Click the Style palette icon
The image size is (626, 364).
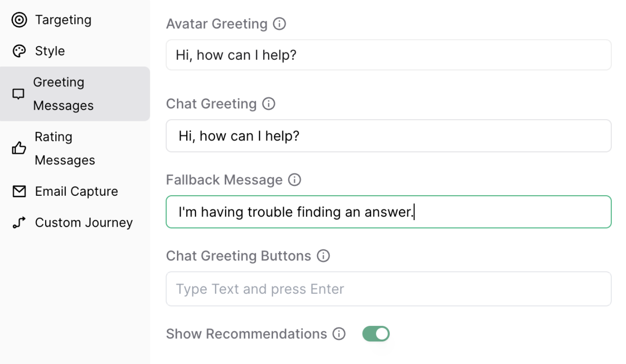pyautogui.click(x=19, y=51)
